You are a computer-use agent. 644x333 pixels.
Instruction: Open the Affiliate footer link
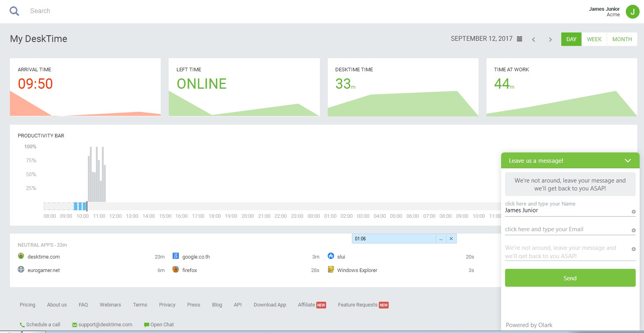point(306,305)
